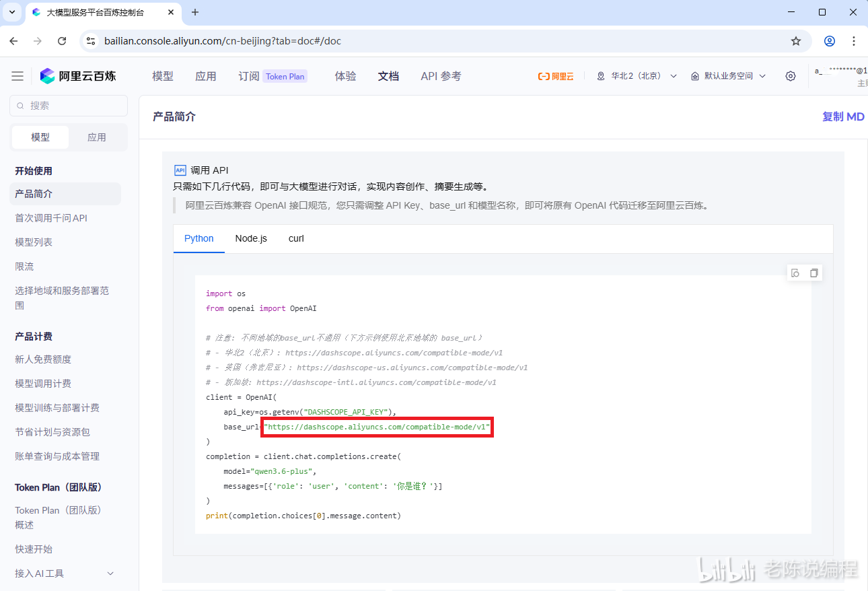
Task: Select the Node.js code tab
Action: [x=251, y=238]
